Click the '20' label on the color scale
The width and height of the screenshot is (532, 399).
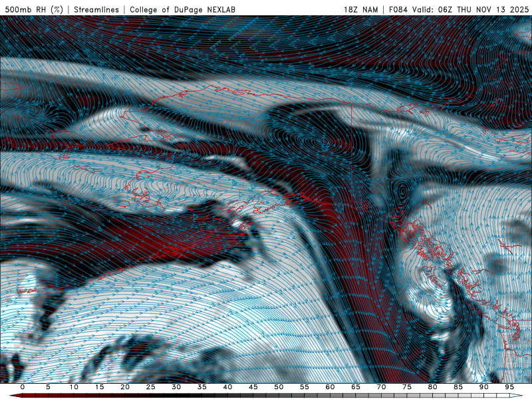coord(125,387)
